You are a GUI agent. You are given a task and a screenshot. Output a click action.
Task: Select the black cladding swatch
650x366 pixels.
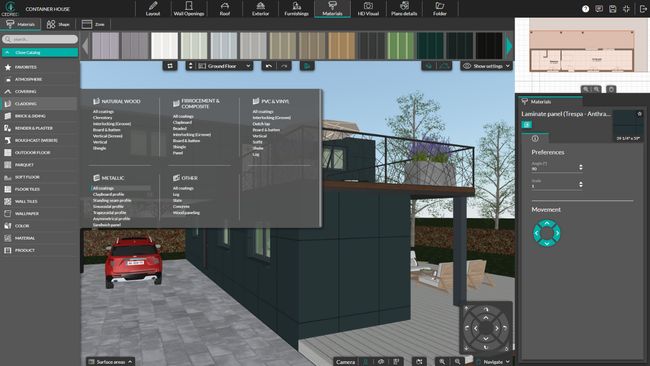pos(489,46)
